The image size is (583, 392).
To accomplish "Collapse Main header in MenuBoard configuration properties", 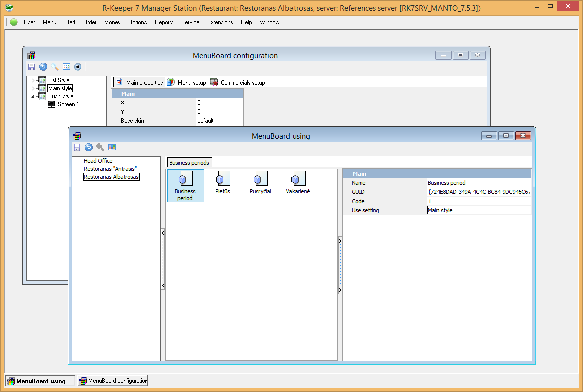I will (x=178, y=94).
